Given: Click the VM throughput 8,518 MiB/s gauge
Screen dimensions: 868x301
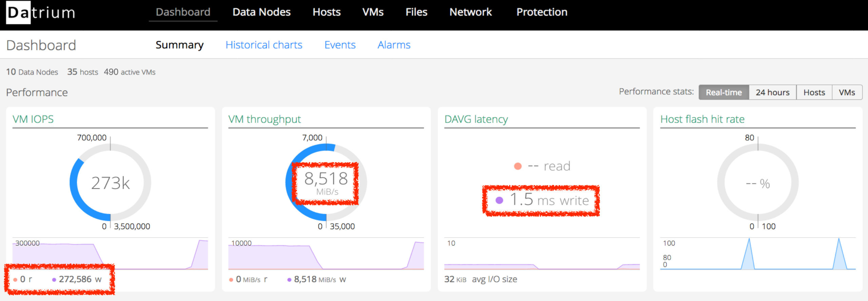Looking at the screenshot, I should tap(326, 182).
